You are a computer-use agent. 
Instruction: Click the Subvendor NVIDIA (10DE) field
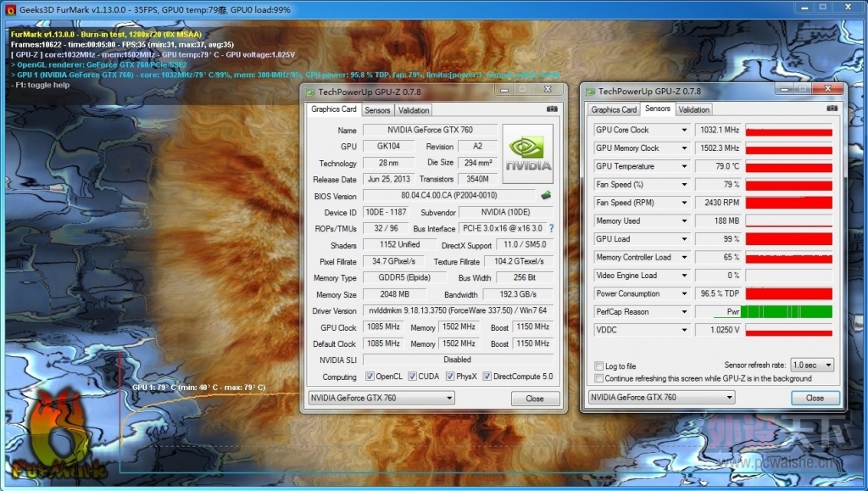(x=506, y=212)
